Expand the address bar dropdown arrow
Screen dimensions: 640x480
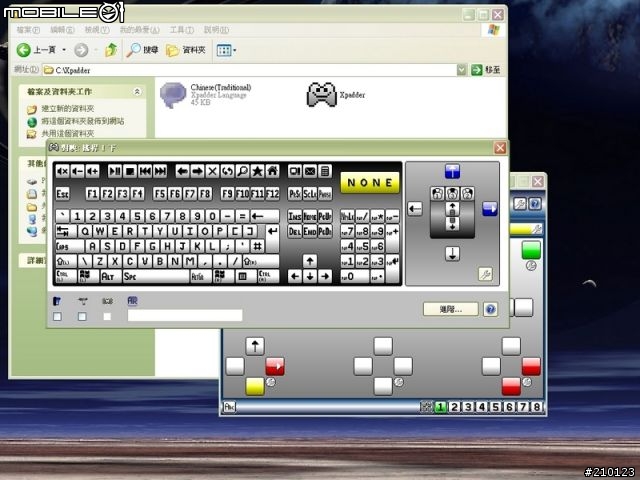point(461,70)
